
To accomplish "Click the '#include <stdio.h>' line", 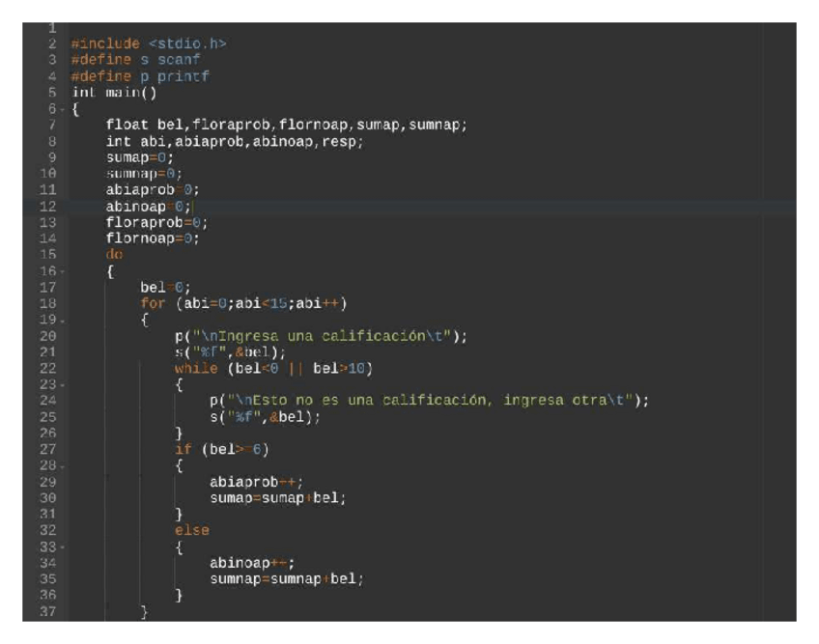I will (149, 43).
